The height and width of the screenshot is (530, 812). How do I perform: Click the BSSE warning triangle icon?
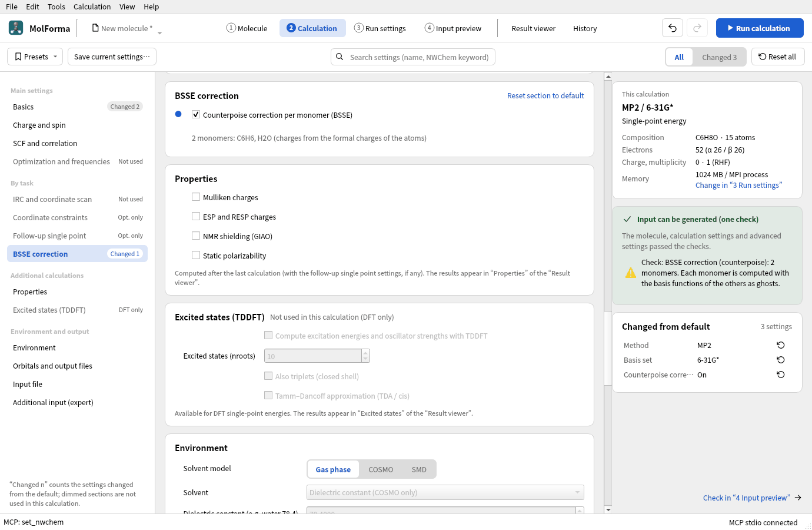click(x=631, y=273)
